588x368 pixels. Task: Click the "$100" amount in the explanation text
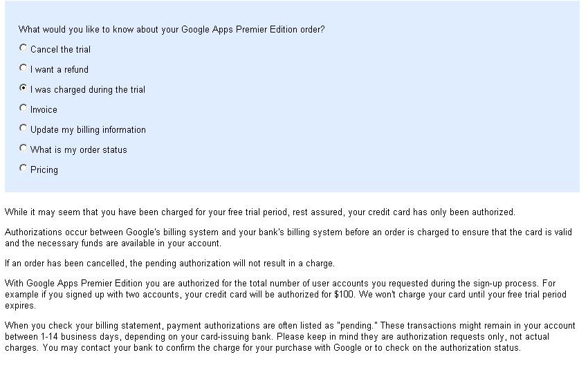click(344, 295)
